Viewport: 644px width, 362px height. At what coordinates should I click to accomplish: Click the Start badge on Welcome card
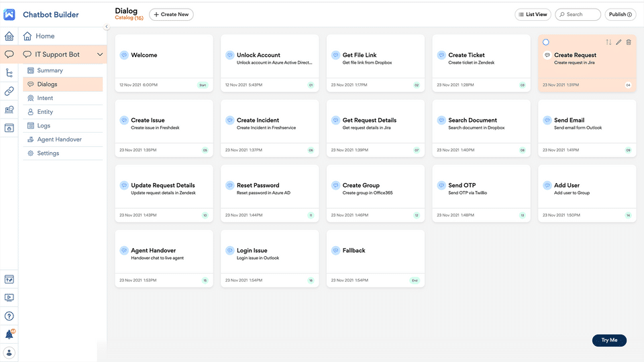click(203, 85)
